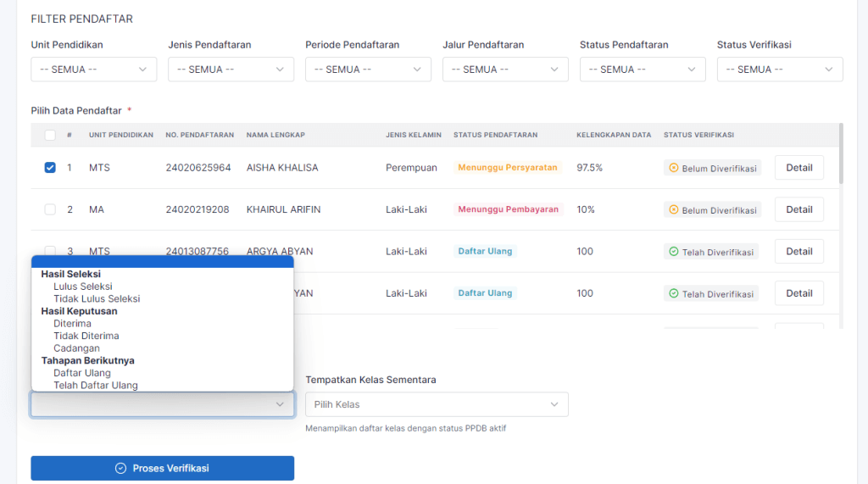Open the Pilih Kelas dropdown

(437, 404)
